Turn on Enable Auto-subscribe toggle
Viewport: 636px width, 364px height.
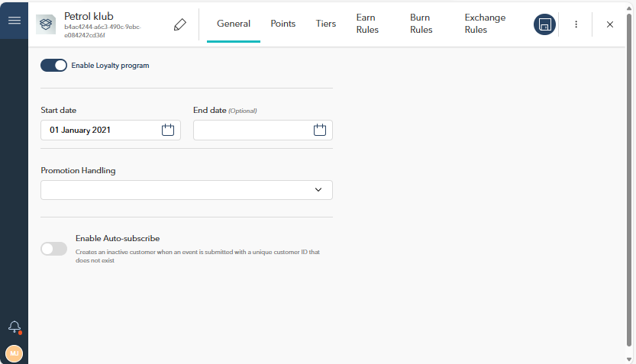pyautogui.click(x=53, y=249)
